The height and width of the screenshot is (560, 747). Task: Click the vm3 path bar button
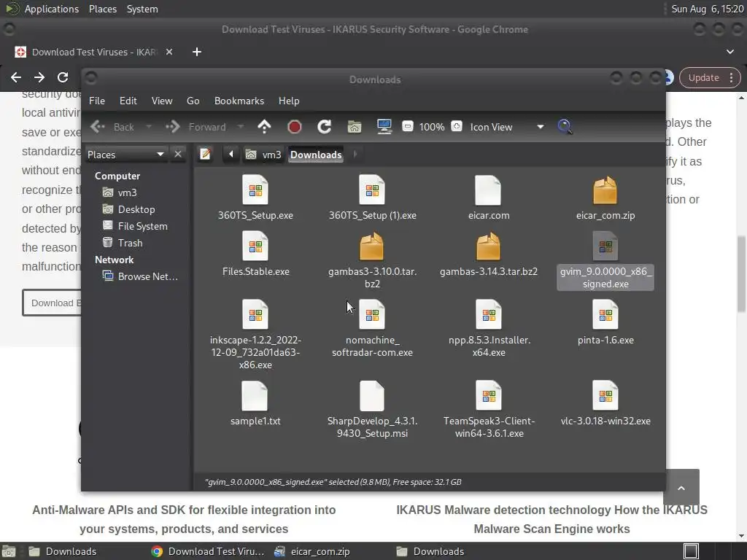tap(263, 155)
